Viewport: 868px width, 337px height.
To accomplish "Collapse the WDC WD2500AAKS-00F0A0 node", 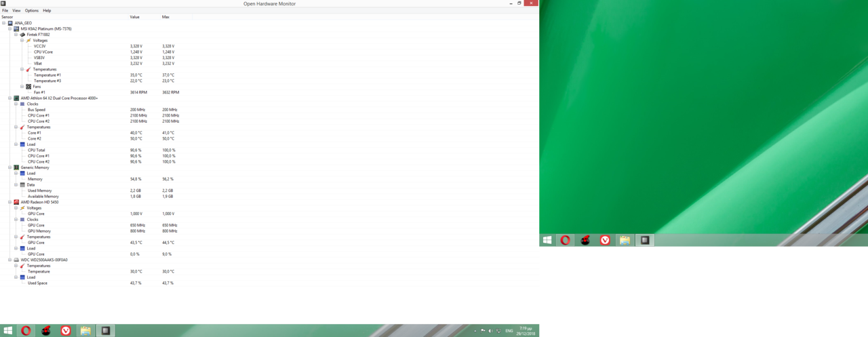I will [9, 260].
